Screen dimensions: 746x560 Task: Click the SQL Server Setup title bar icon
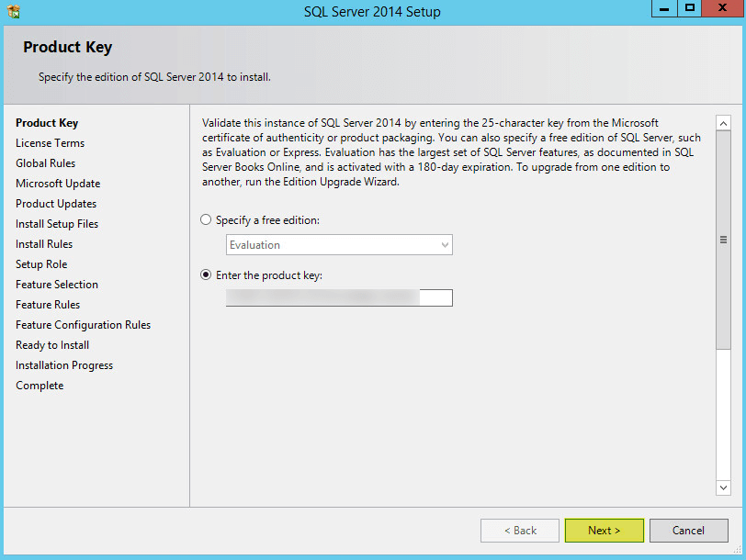pyautogui.click(x=13, y=11)
